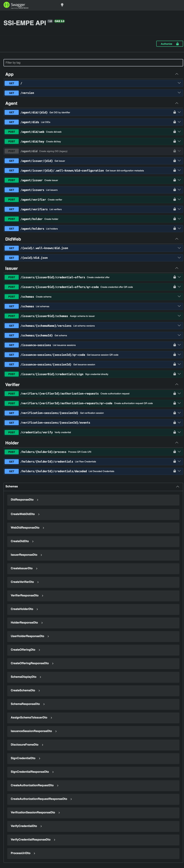Click lock icon on Sign credential directly row

tap(174, 374)
